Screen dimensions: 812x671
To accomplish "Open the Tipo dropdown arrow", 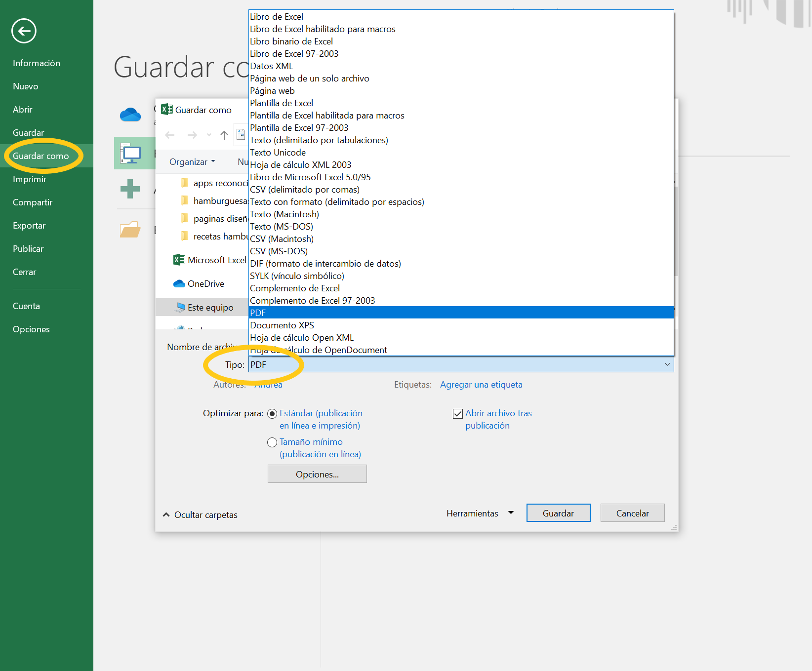I will [x=667, y=365].
